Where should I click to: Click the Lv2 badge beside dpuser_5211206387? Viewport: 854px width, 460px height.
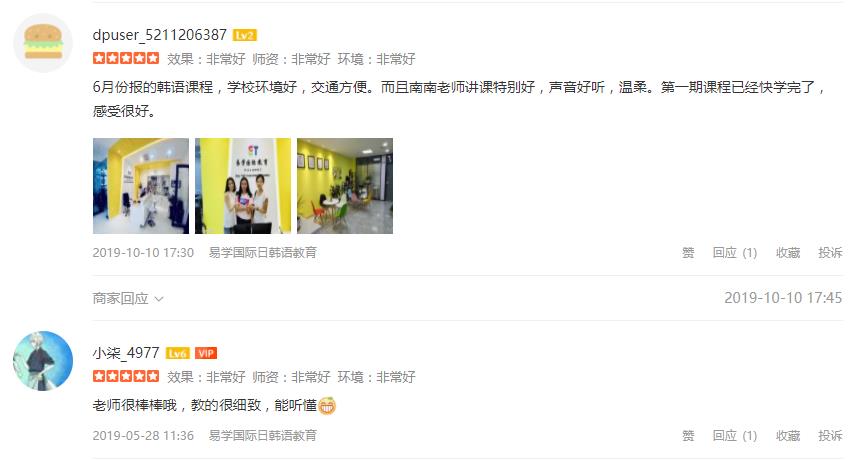click(245, 35)
